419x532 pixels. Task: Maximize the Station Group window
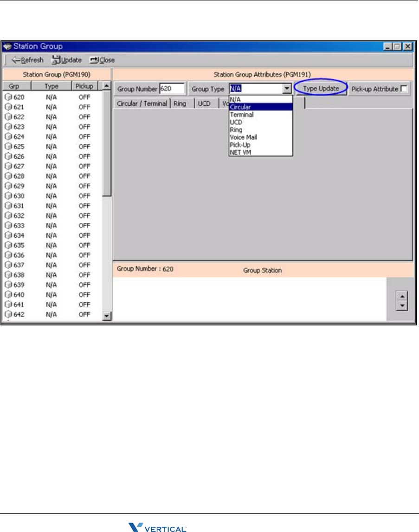coord(397,46)
